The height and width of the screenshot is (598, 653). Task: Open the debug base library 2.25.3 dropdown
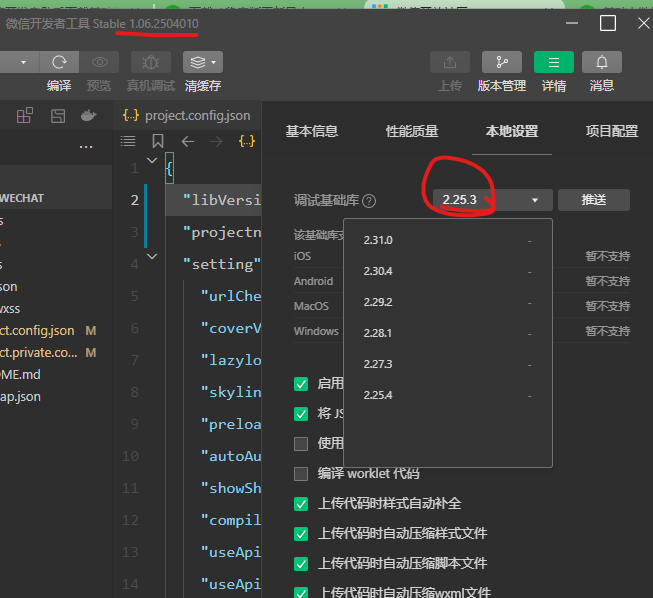(x=493, y=200)
